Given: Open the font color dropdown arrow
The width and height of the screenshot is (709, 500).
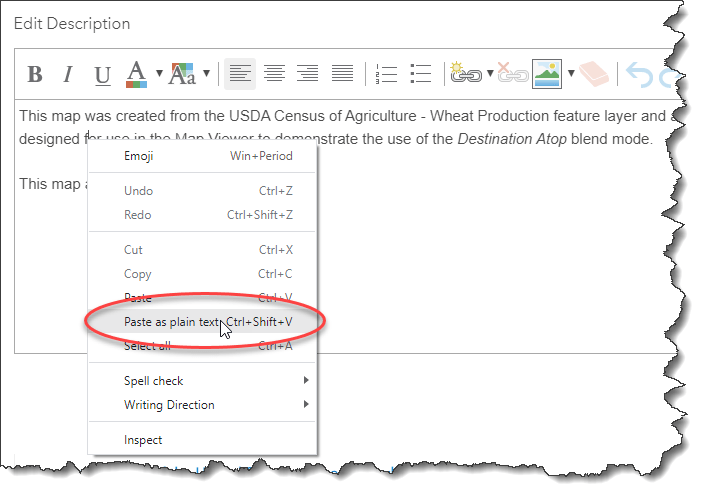Looking at the screenshot, I should point(159,74).
